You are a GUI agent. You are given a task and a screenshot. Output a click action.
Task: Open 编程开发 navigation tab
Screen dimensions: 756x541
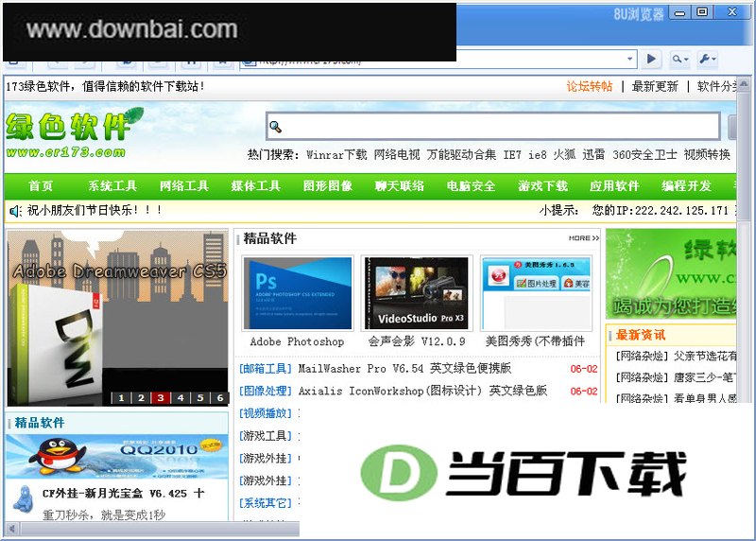686,185
